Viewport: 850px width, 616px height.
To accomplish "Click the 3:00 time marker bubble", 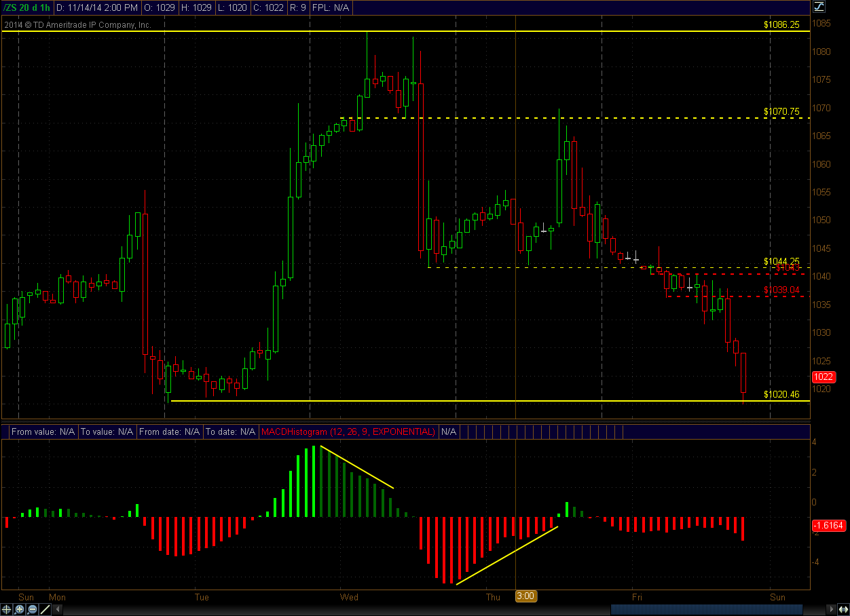I will (x=526, y=597).
